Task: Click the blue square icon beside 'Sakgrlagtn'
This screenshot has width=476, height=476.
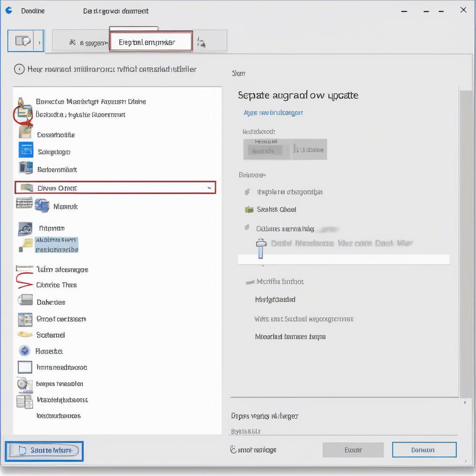Action: coord(26,150)
